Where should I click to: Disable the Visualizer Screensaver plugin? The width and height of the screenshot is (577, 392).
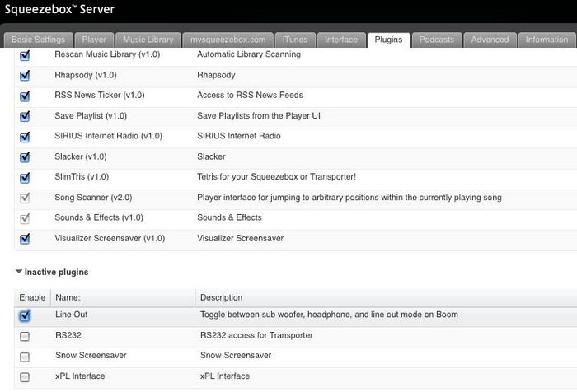(25, 239)
